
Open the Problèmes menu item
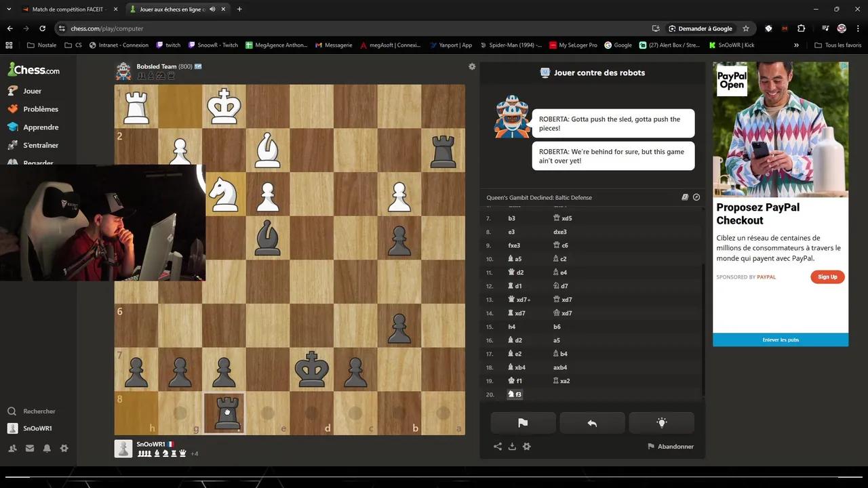(40, 109)
